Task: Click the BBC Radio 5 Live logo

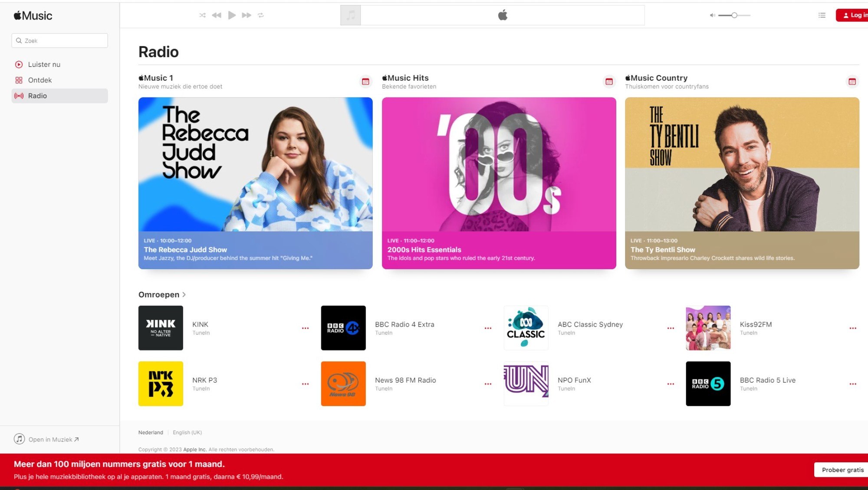Action: (x=708, y=384)
